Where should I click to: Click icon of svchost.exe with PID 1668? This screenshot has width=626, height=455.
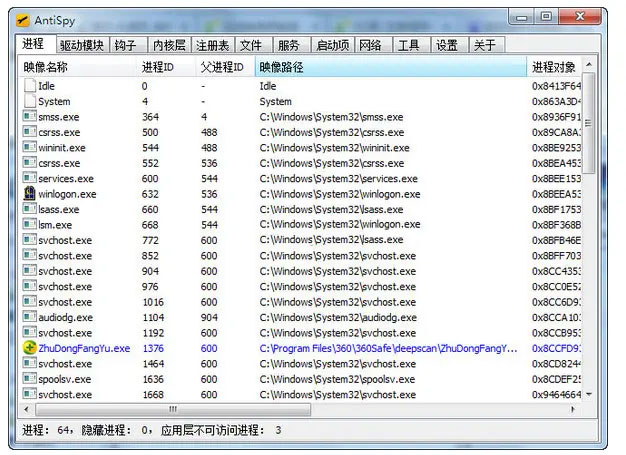(30, 394)
